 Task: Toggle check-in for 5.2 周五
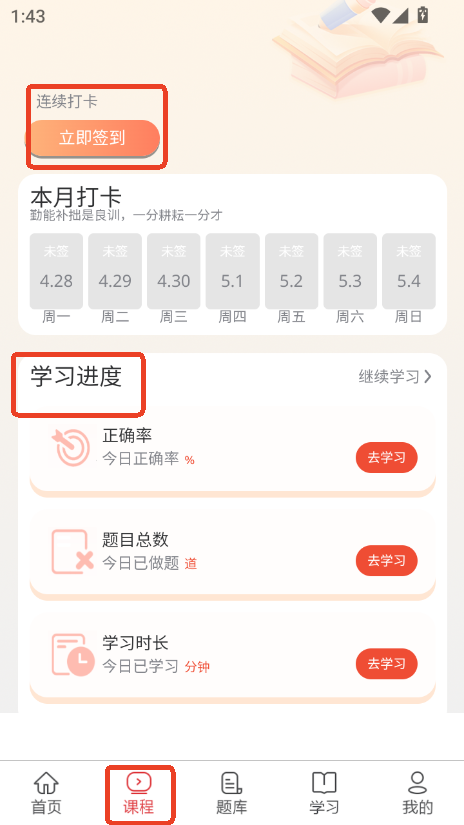(x=291, y=271)
